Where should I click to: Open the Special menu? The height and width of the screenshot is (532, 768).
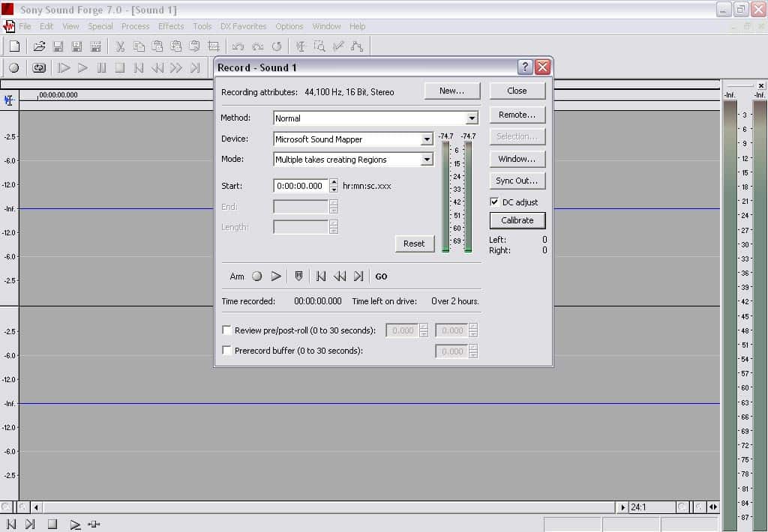coord(100,26)
